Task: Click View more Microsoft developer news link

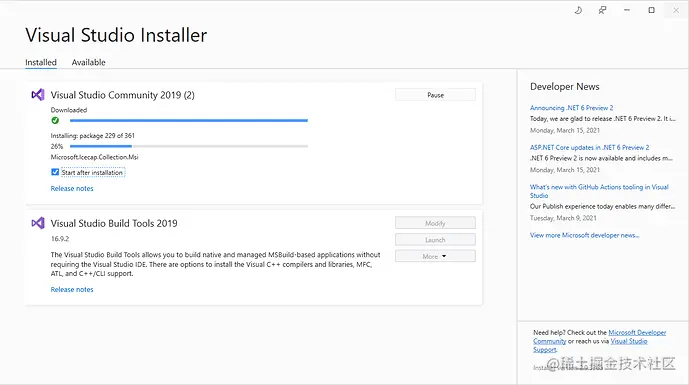Action: 584,235
